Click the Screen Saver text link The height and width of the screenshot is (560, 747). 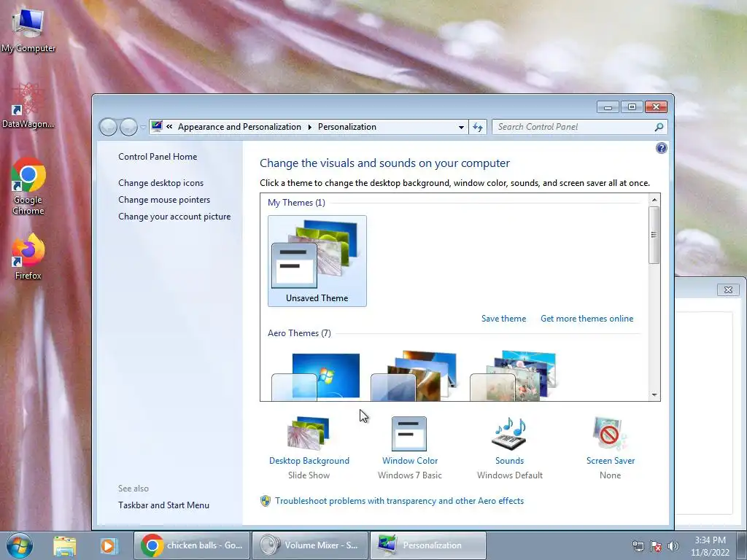point(611,461)
